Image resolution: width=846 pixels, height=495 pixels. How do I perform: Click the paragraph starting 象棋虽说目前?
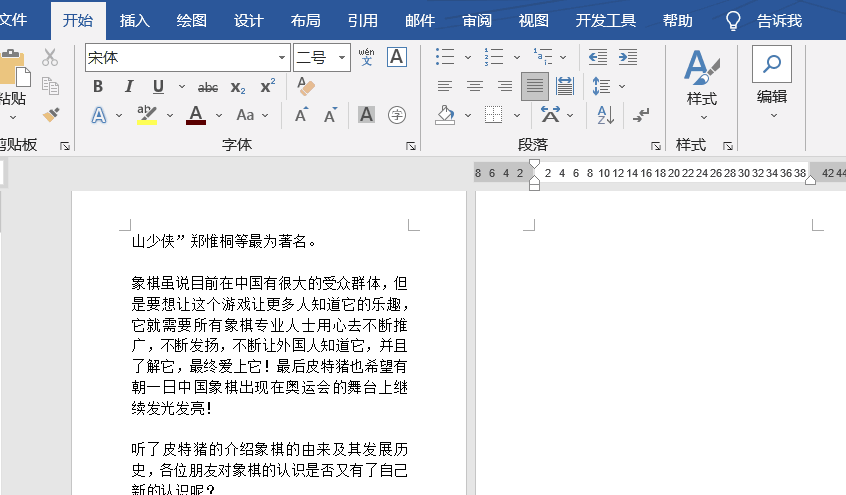(x=270, y=345)
